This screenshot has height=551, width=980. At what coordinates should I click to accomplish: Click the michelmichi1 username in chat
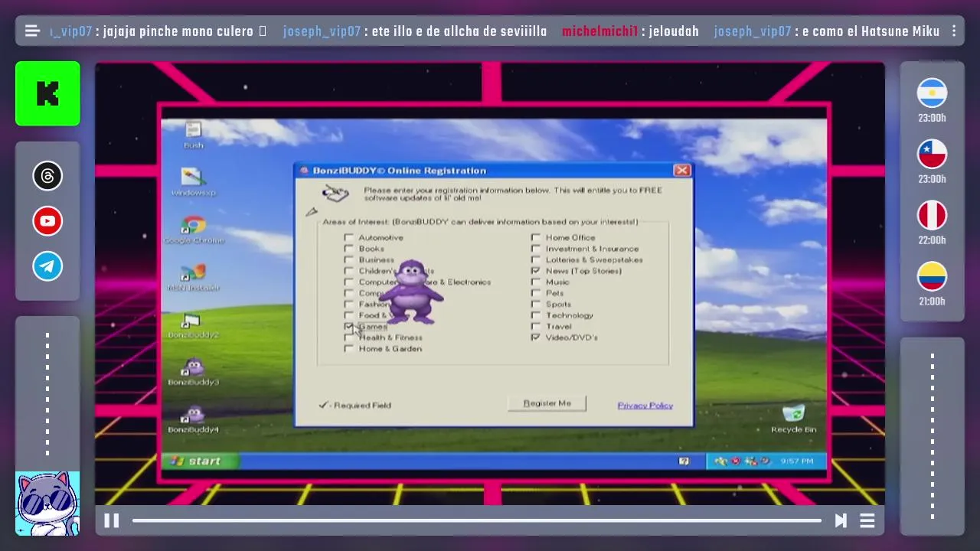(599, 31)
